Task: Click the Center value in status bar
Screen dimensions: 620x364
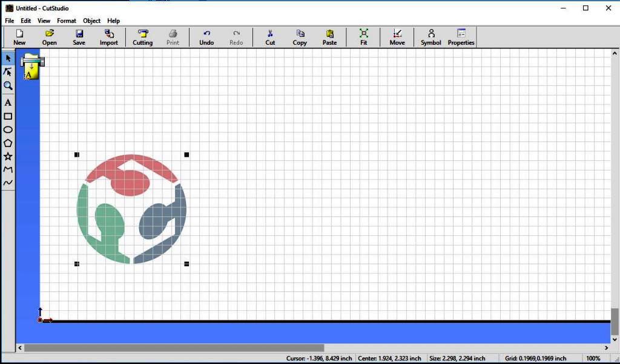Action: (389, 358)
